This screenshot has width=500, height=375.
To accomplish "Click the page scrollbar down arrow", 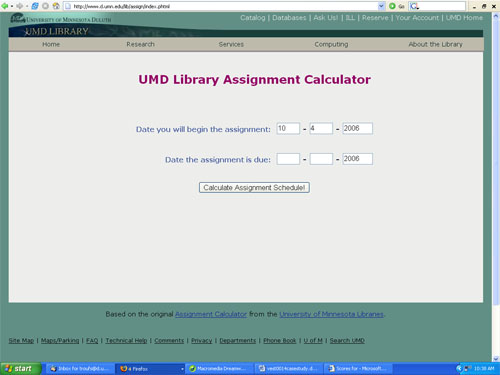I will (496, 359).
